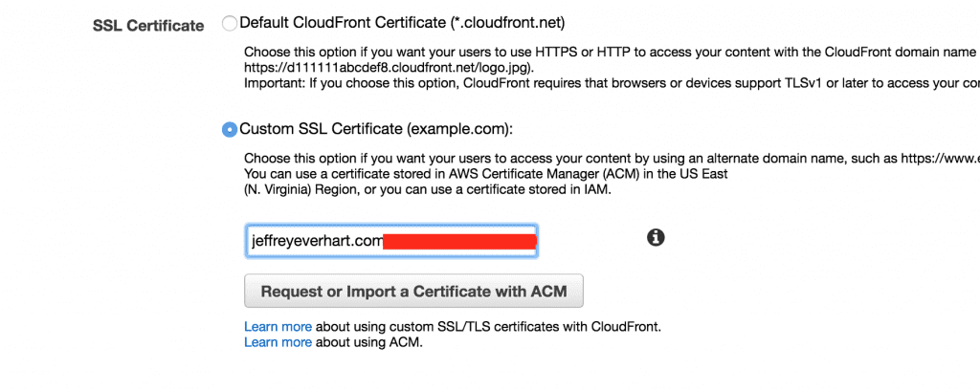Click the 'alternate domain name' description sentence

point(612,160)
